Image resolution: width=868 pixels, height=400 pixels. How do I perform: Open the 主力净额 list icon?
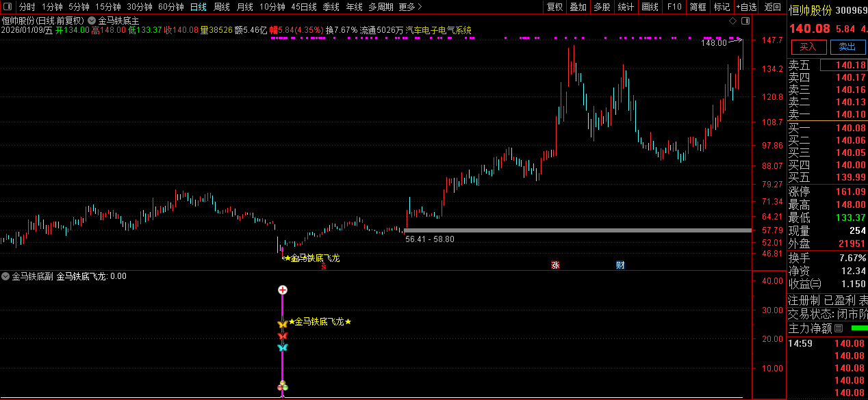[839, 328]
